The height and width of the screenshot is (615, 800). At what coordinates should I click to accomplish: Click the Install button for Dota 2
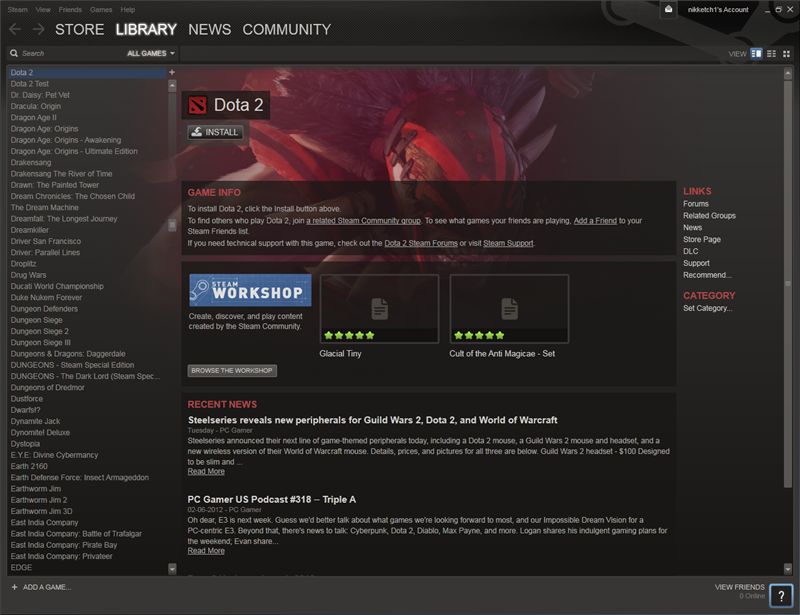point(215,132)
